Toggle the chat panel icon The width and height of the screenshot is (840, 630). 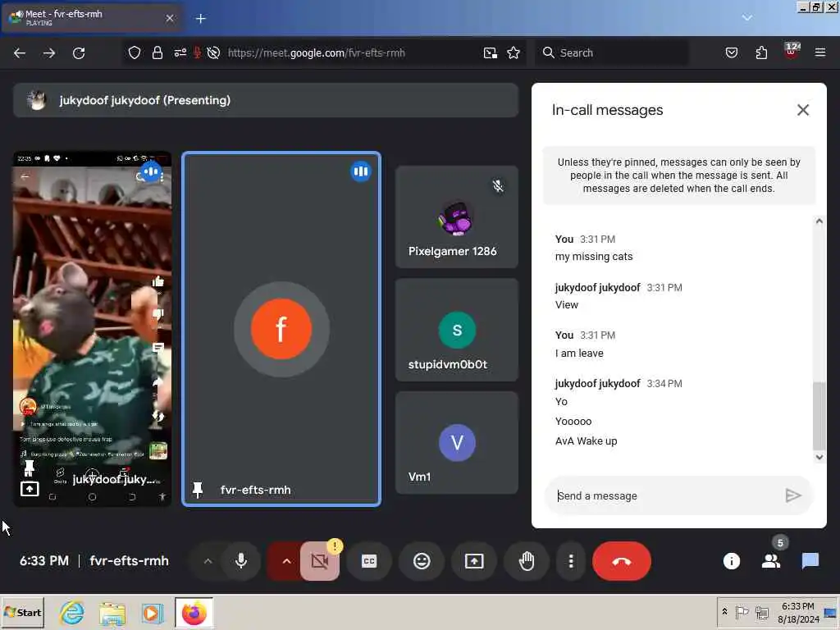pos(810,561)
